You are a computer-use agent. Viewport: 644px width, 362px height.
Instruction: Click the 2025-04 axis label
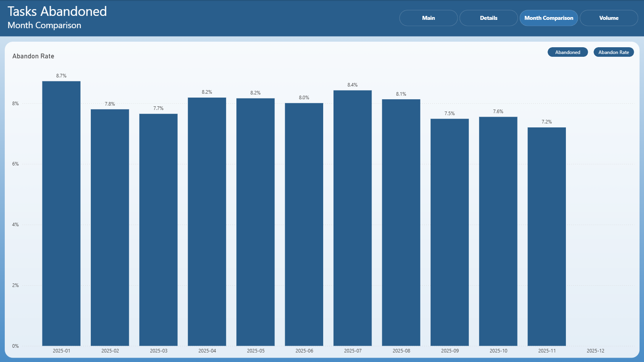[207, 351]
